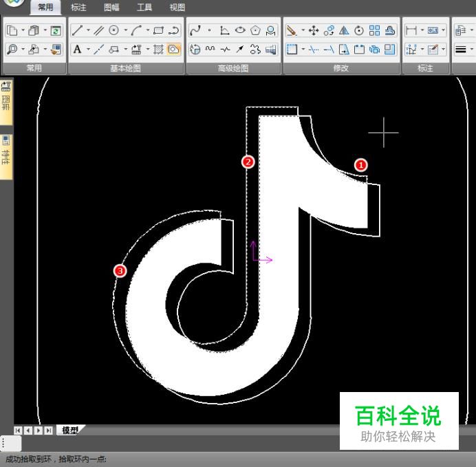Screen dimensions: 476x467
Task: Select the Ellipse tool
Action: pos(240,31)
